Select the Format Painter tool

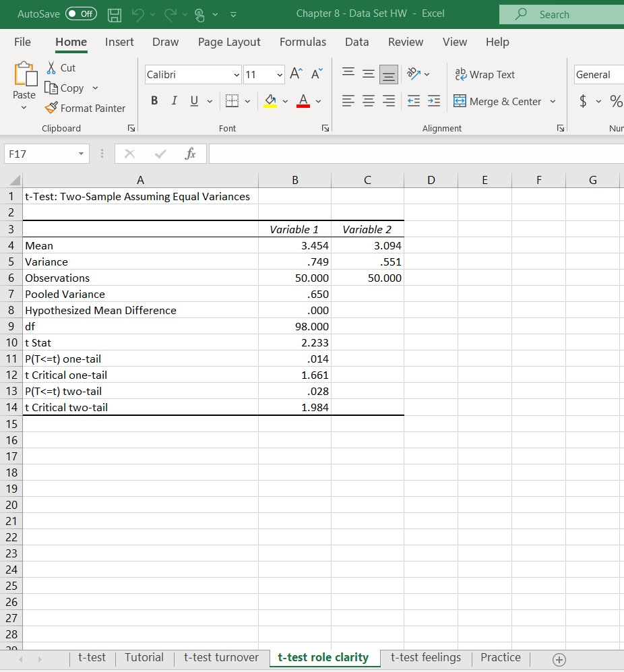pyautogui.click(x=86, y=108)
